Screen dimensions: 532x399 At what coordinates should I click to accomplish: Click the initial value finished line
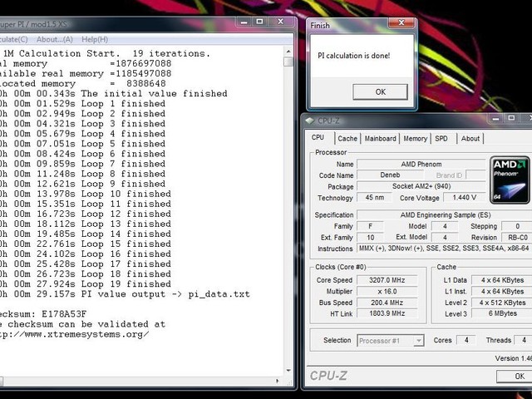pyautogui.click(x=114, y=94)
